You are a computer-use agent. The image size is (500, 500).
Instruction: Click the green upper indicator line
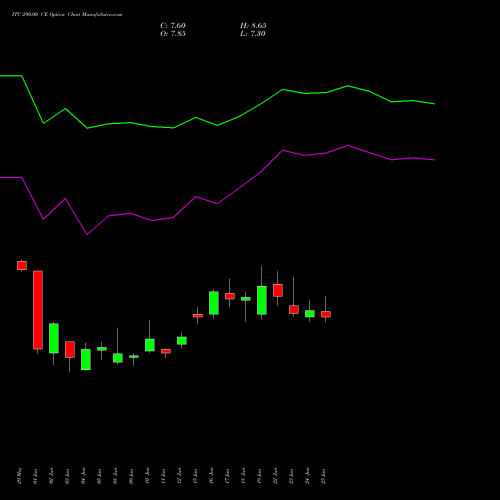click(217, 125)
